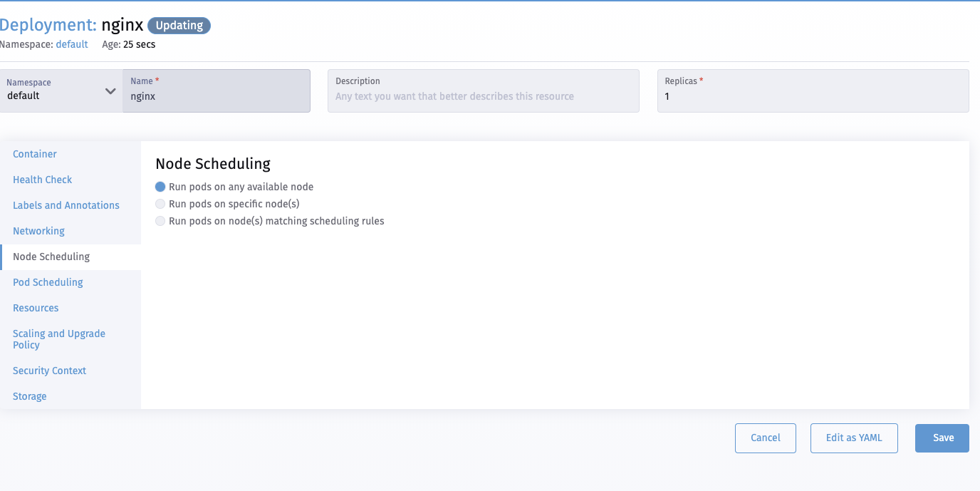Open the Security Context section
The image size is (980, 491).
[49, 371]
